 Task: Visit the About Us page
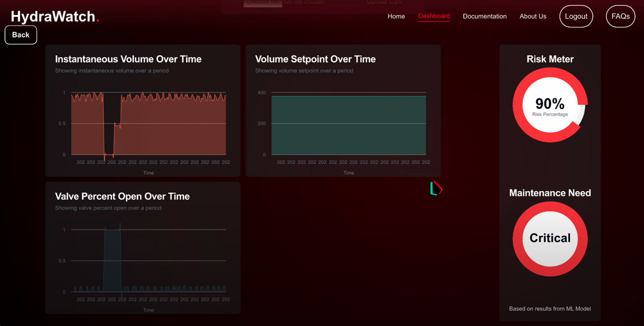[x=533, y=17]
